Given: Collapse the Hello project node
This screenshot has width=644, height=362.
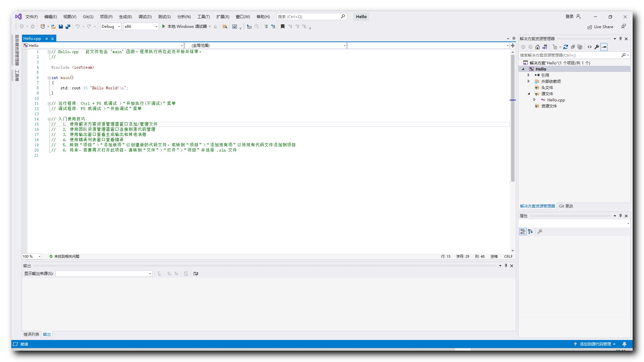Looking at the screenshot, I should tap(523, 69).
